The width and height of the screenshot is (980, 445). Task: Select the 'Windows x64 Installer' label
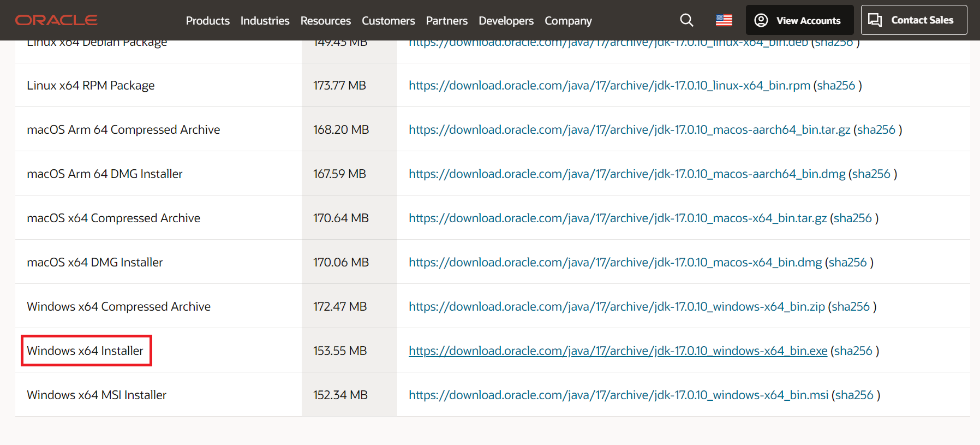click(85, 351)
